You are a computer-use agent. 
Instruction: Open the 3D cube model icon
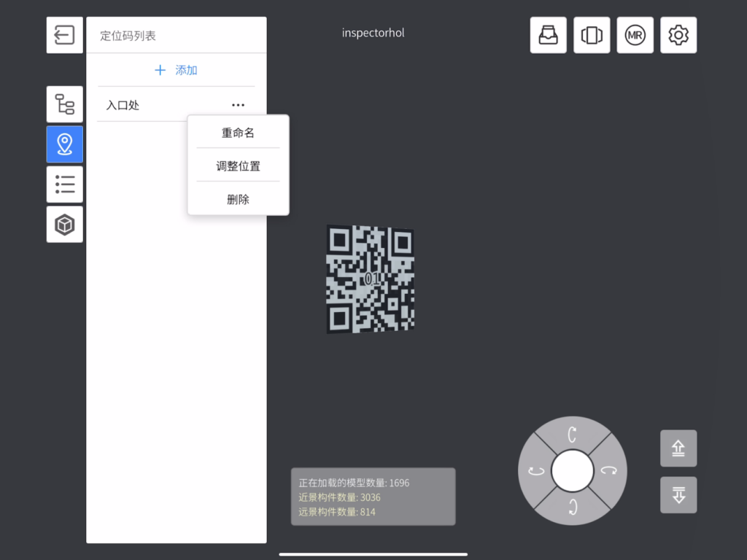click(x=64, y=225)
